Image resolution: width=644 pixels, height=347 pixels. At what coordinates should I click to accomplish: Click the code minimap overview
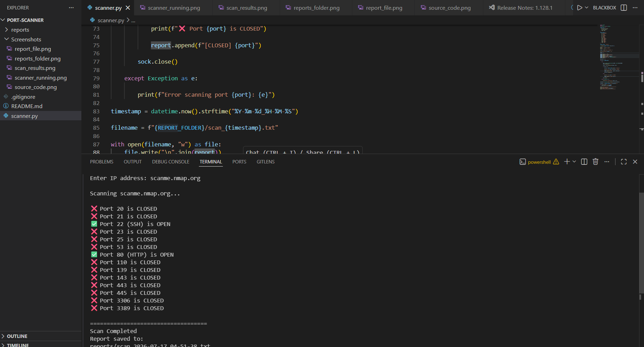pos(619,57)
